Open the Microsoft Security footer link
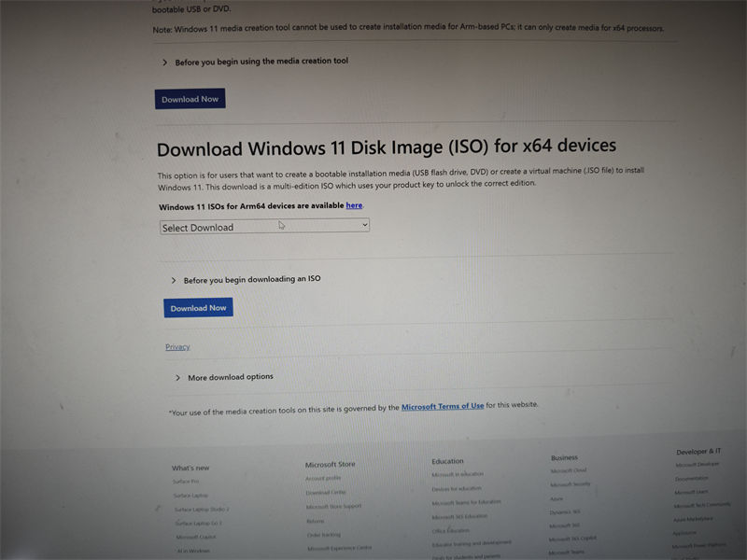This screenshot has height=560, width=747. pyautogui.click(x=571, y=484)
